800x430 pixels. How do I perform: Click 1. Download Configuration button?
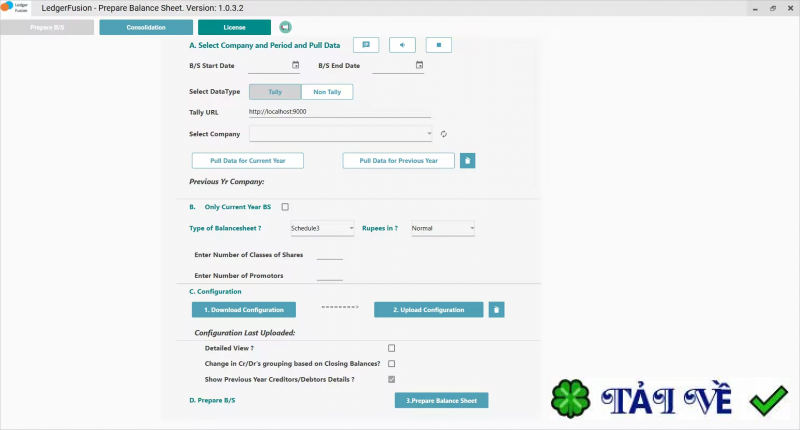[244, 310]
